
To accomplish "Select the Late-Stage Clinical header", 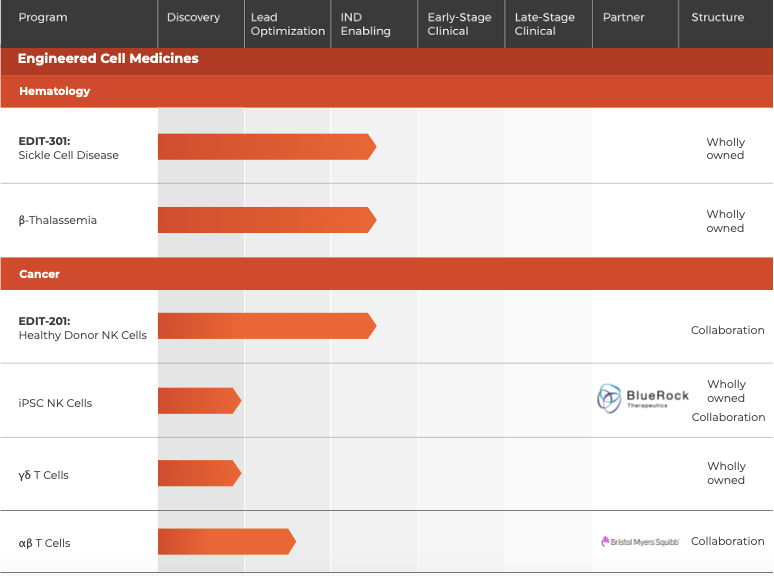I will point(545,24).
